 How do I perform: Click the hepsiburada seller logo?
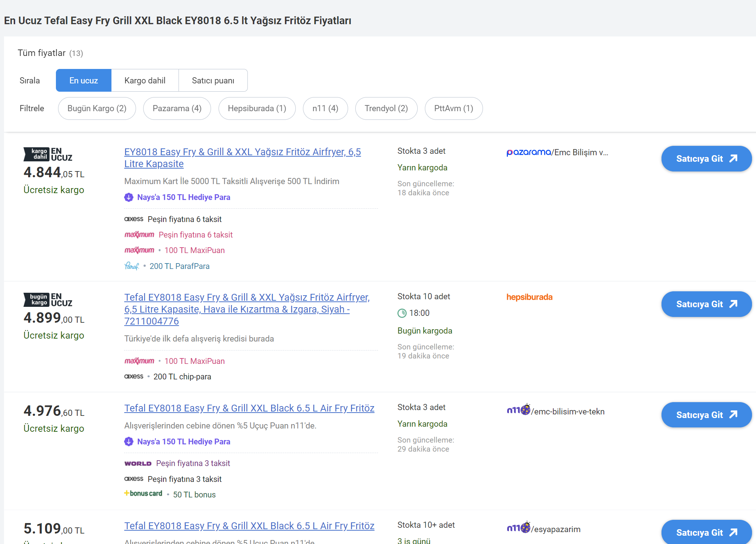[529, 297]
